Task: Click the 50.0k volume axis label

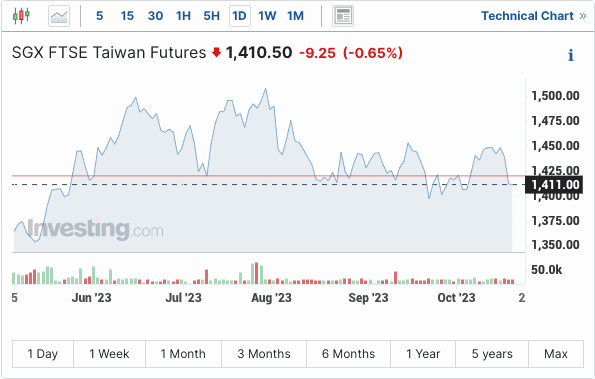Action: click(x=546, y=270)
